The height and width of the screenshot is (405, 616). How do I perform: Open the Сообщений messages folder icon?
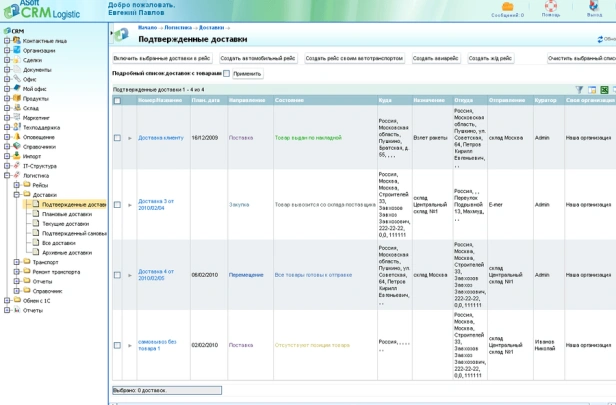508,7
